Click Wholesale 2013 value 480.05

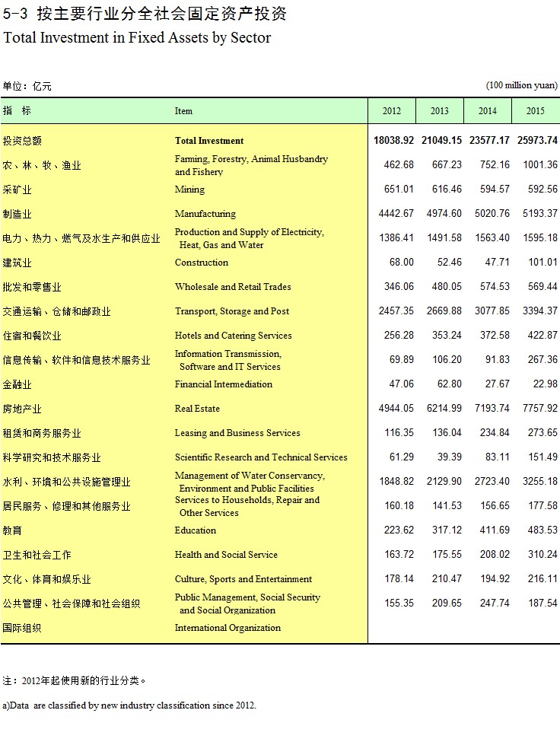[x=447, y=287]
